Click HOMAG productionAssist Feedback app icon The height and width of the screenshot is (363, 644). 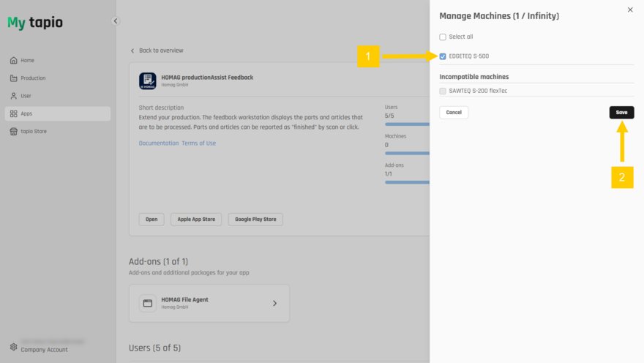(147, 81)
